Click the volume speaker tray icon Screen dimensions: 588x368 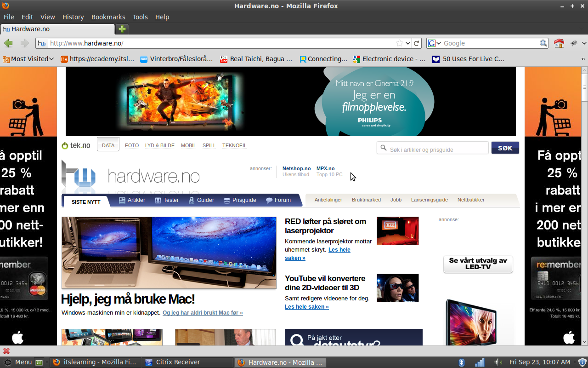[498, 362]
